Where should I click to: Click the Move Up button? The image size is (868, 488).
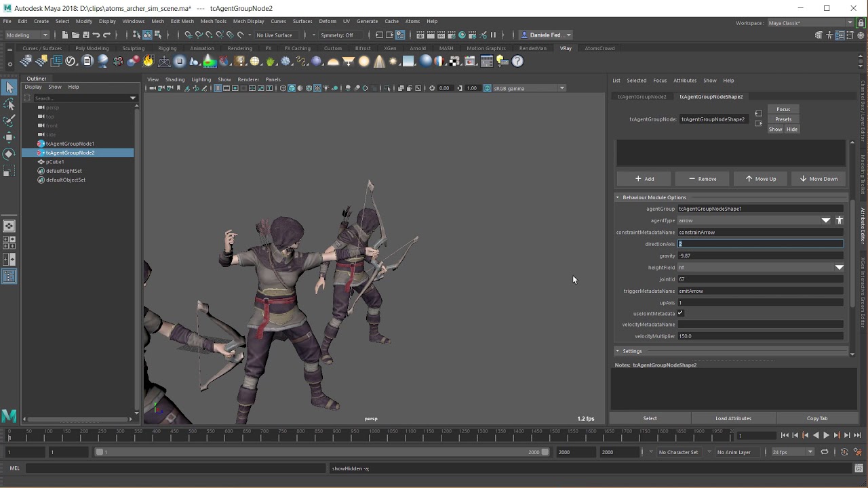(761, 179)
